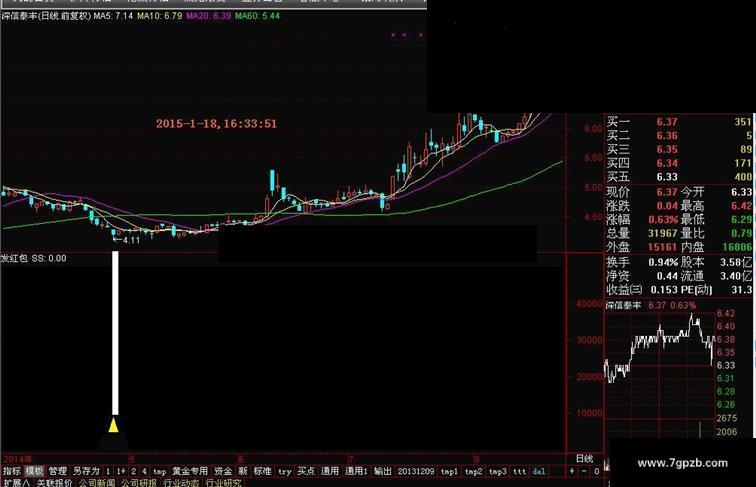Open the 指标 tab in bottom bar
This screenshot has width=756, height=487.
12,471
